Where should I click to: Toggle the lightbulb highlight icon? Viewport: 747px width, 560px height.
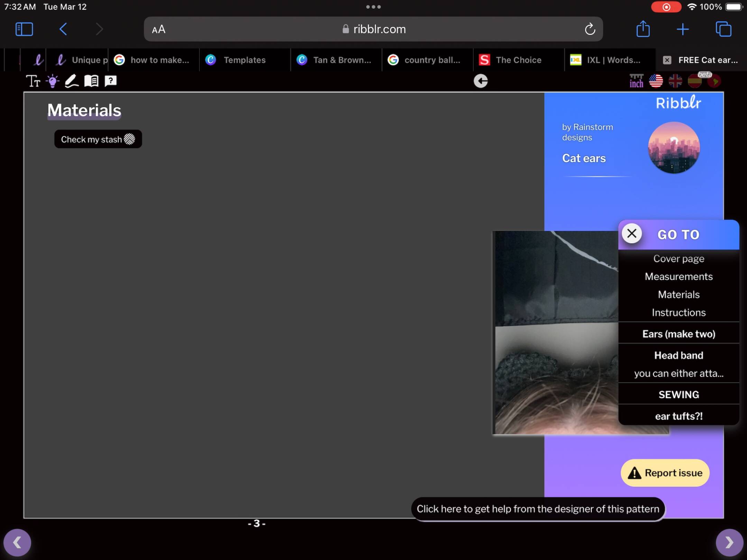point(53,81)
